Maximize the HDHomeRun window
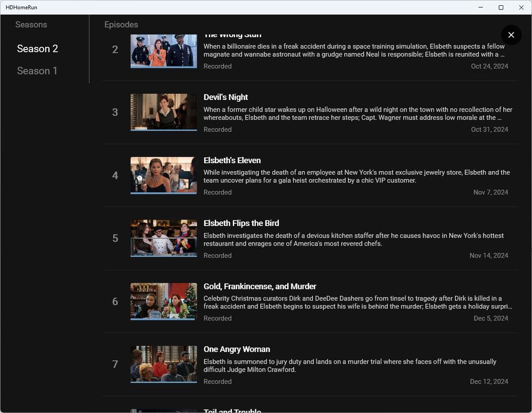 (501, 7)
